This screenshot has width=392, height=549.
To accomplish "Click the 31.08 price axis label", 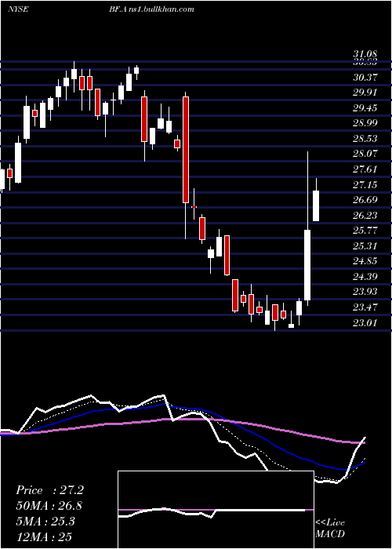I will coord(365,54).
